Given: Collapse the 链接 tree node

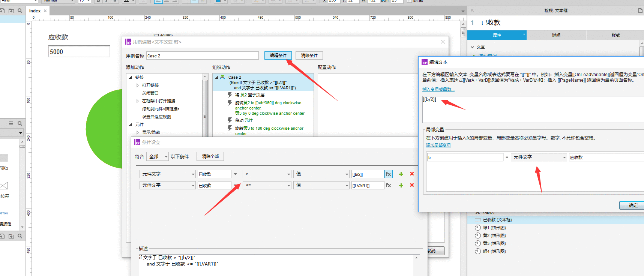Looking at the screenshot, I should click(131, 77).
